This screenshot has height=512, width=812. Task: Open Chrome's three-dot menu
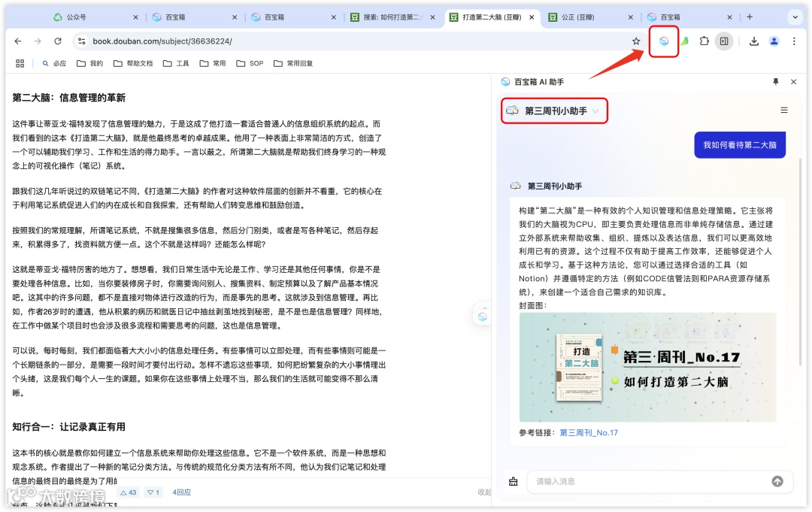(x=794, y=41)
